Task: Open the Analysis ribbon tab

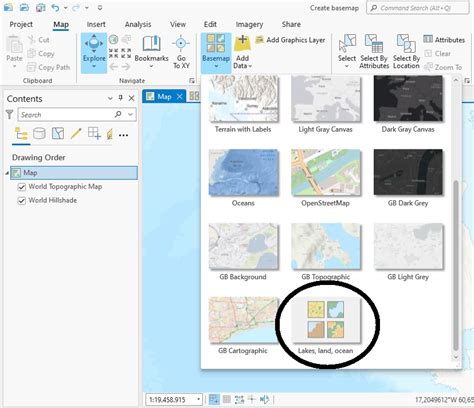Action: (x=138, y=24)
